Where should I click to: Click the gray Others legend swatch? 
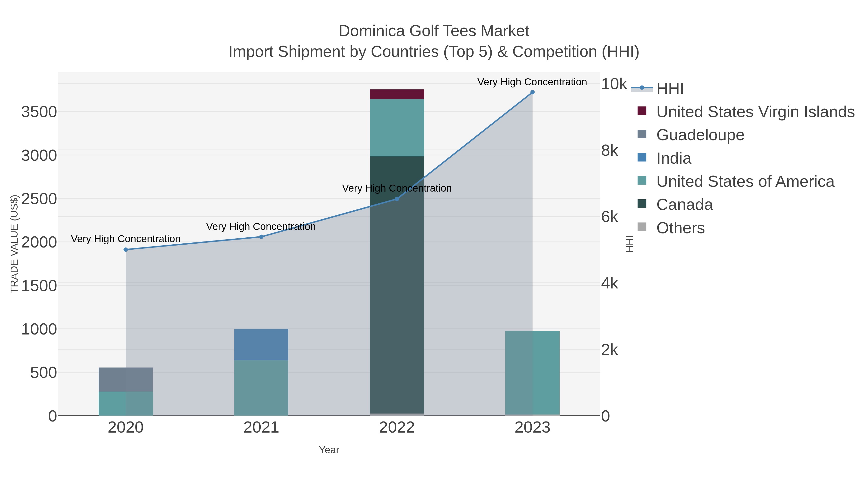[x=642, y=227]
